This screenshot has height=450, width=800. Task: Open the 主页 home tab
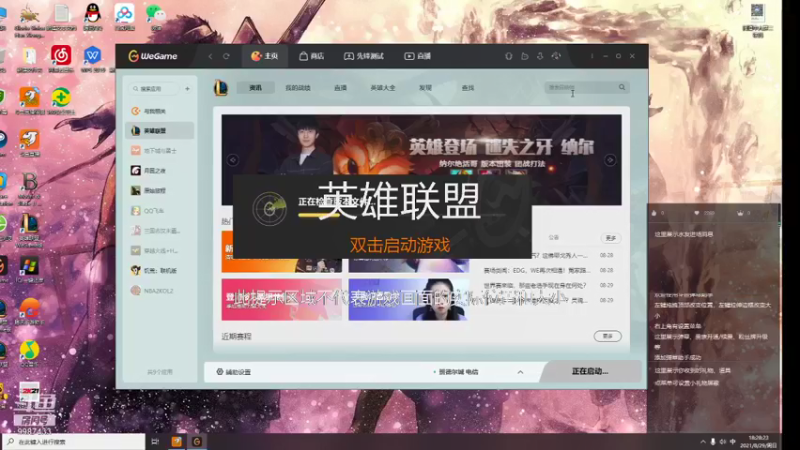[x=264, y=56]
